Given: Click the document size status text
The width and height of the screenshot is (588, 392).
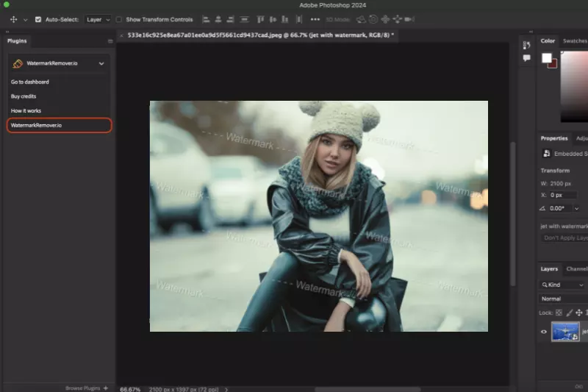Looking at the screenshot, I should [x=184, y=389].
